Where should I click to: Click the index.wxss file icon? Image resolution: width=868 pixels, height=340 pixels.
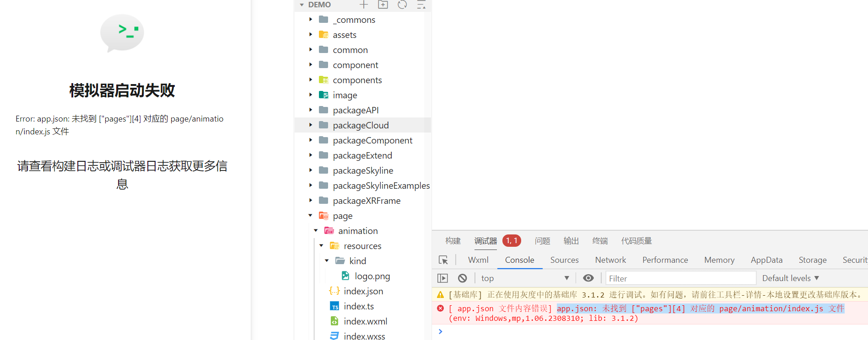coord(334,336)
